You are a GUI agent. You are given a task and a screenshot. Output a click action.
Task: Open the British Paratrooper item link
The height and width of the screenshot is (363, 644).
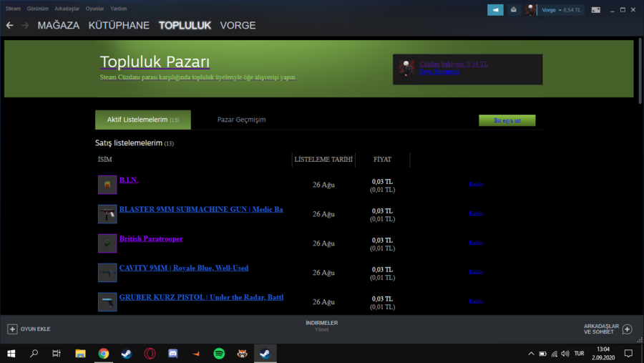tap(151, 238)
